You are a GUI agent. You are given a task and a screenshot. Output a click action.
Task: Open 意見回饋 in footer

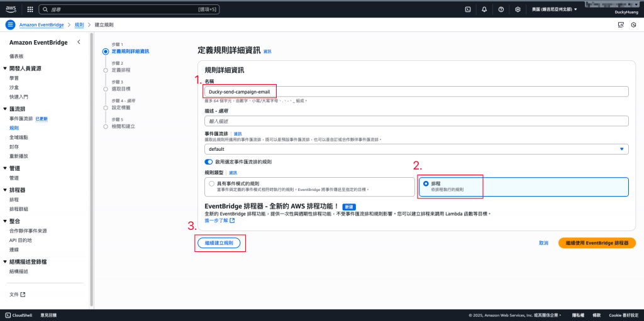48,315
